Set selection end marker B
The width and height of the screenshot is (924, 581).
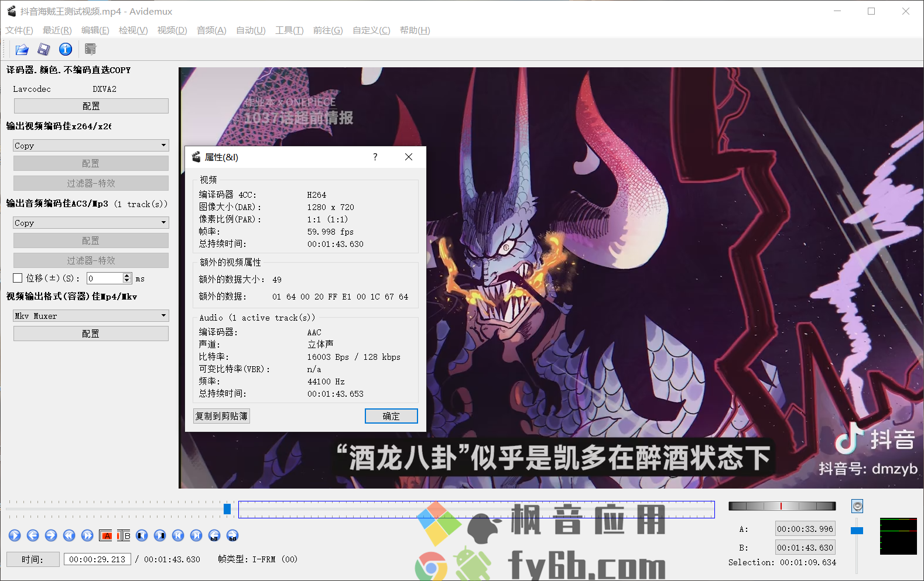(x=124, y=535)
